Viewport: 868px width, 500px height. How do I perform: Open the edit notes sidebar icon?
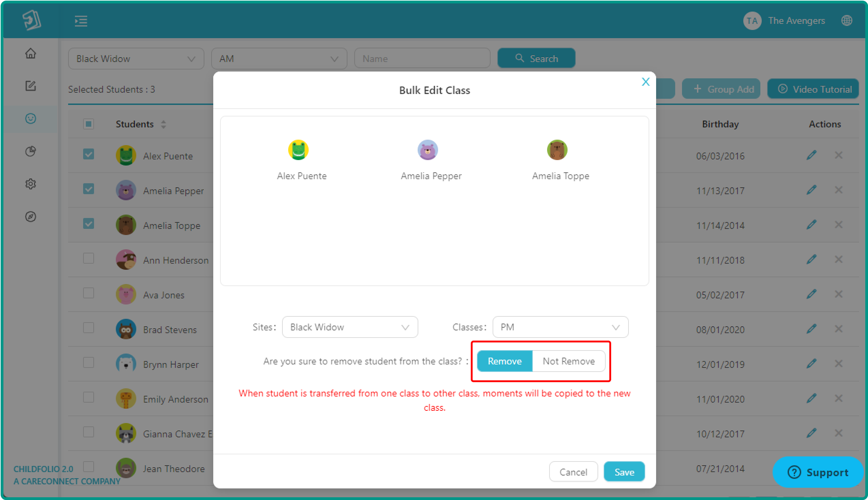point(31,86)
